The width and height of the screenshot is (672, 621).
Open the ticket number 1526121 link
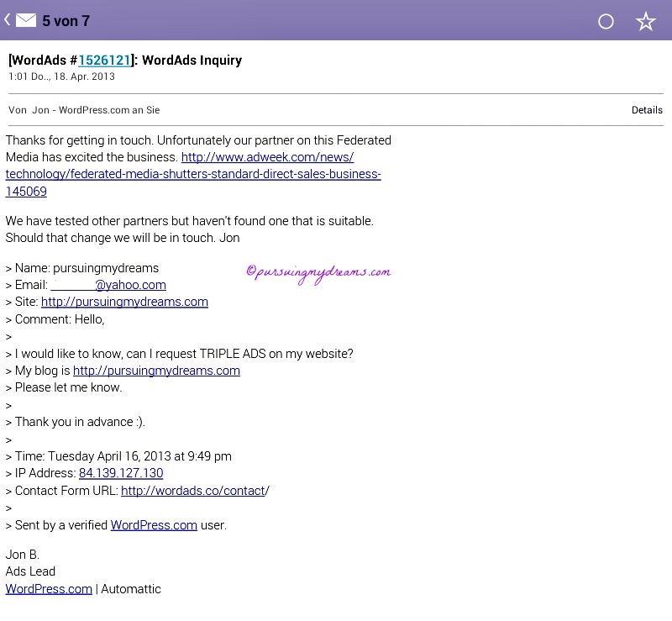pyautogui.click(x=104, y=61)
